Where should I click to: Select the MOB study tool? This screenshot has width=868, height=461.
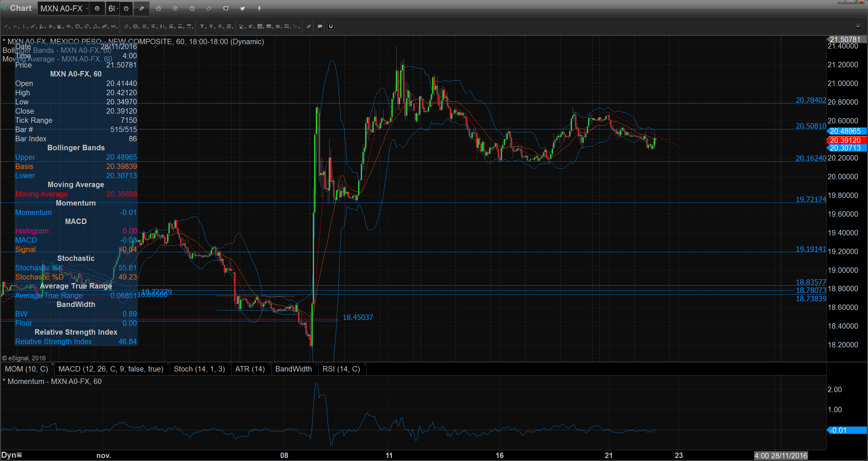pos(269,26)
